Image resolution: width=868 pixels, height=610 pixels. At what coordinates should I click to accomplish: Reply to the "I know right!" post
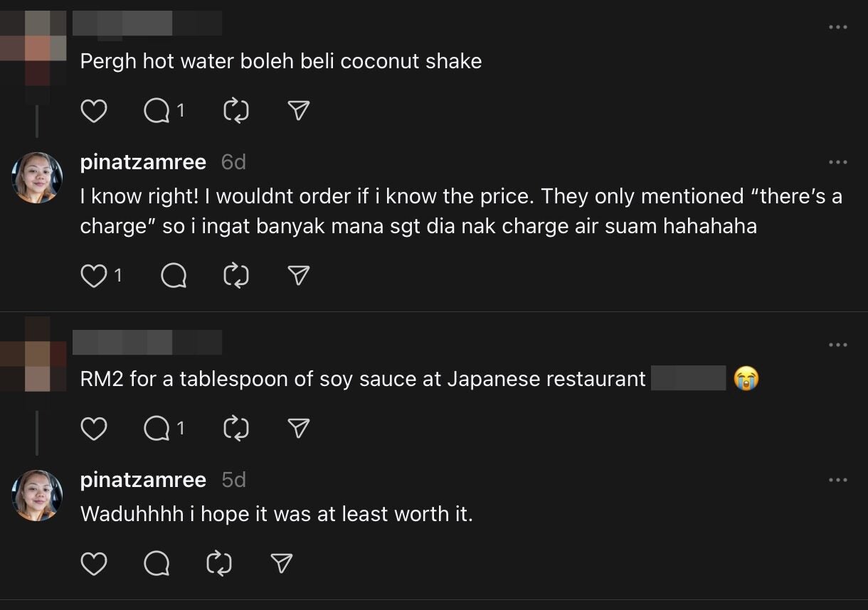[x=174, y=276]
